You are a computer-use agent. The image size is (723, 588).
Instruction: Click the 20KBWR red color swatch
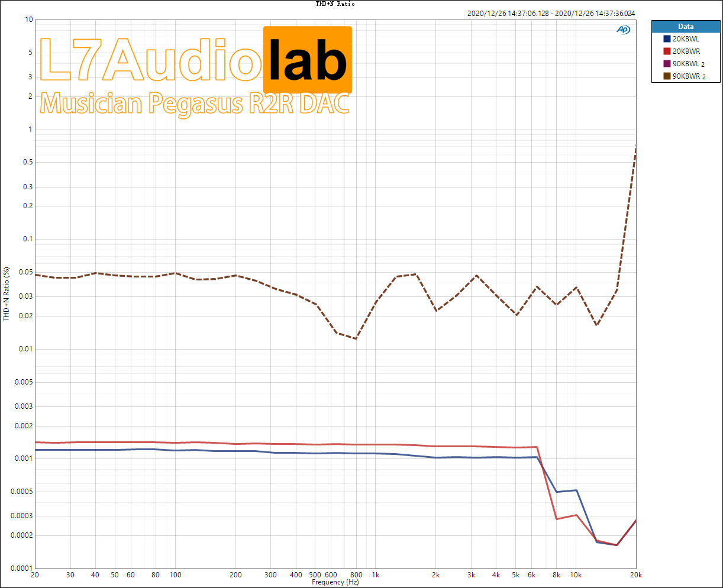[667, 51]
